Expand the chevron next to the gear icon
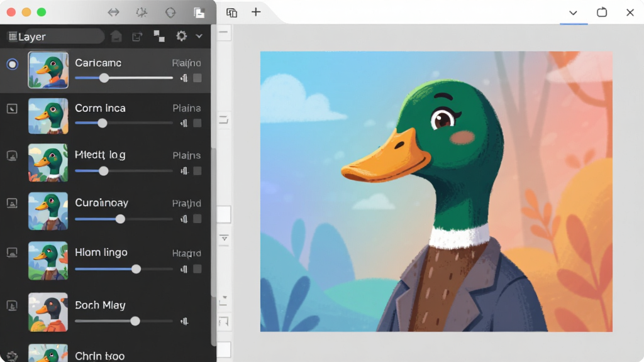 click(x=199, y=36)
